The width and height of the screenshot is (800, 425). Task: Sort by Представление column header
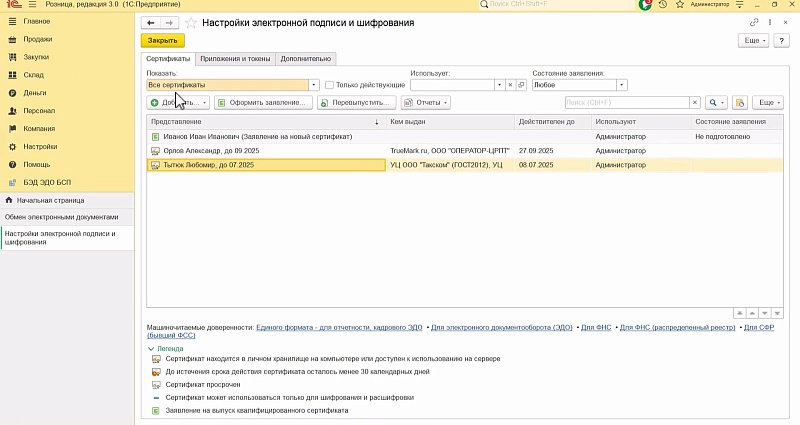tap(266, 122)
